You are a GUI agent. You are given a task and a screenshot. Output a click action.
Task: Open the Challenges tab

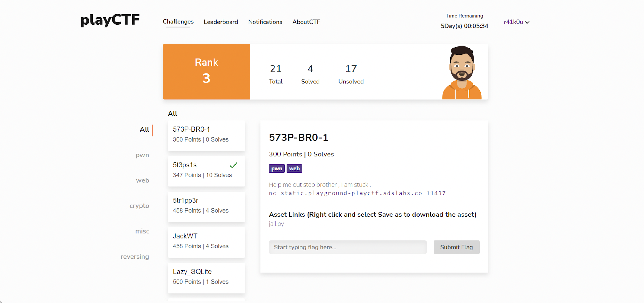point(178,22)
